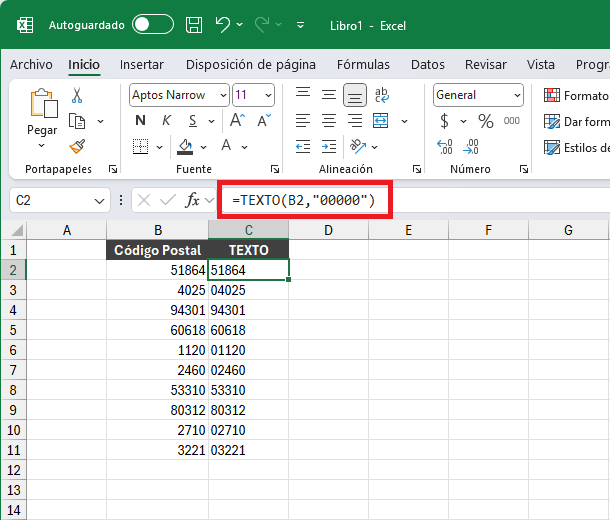
Task: Click the insert function fx icon
Action: [193, 200]
